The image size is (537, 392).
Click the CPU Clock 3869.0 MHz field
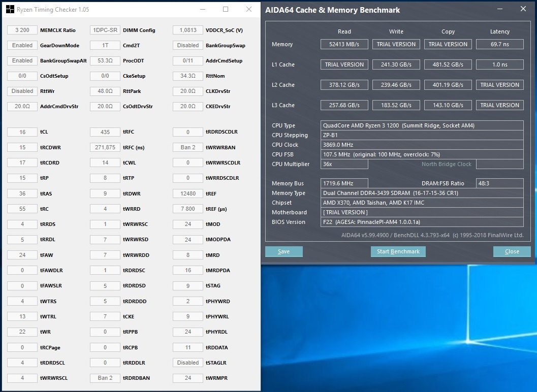pyautogui.click(x=422, y=145)
